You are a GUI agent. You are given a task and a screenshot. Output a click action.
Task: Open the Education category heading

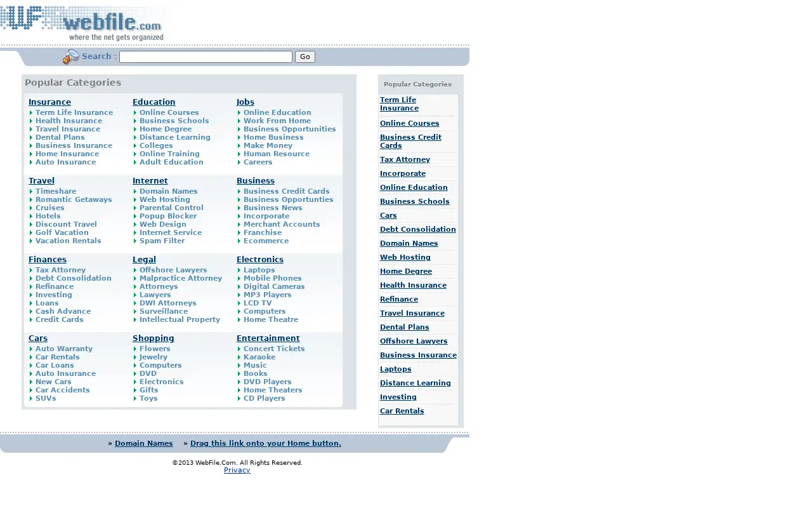(154, 102)
